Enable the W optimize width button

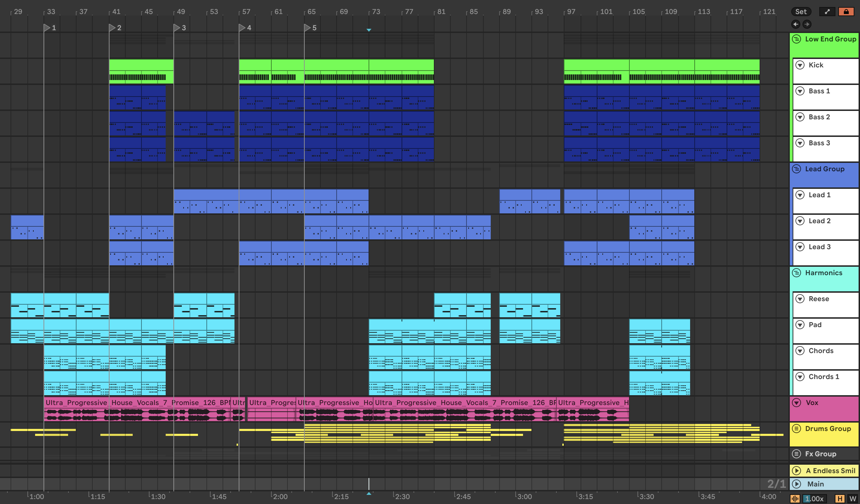[853, 498]
